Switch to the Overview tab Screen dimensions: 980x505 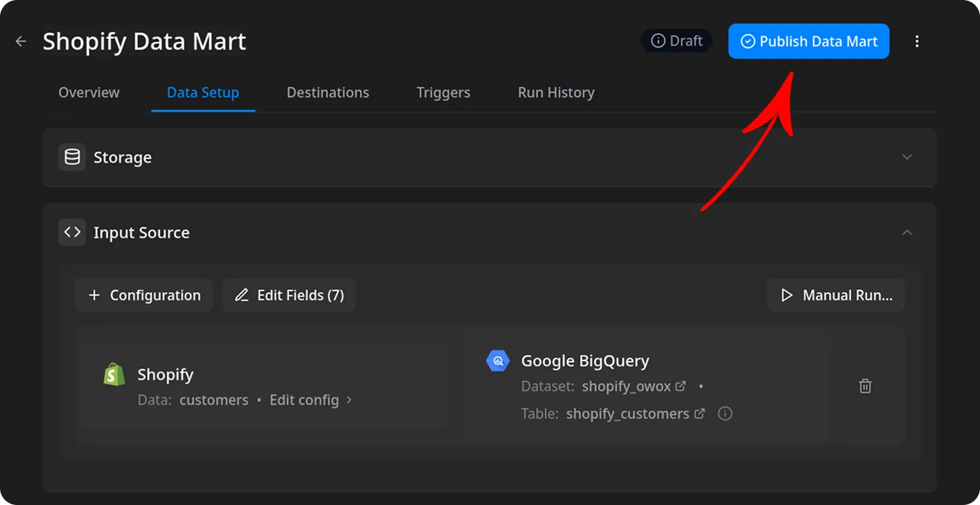[88, 92]
